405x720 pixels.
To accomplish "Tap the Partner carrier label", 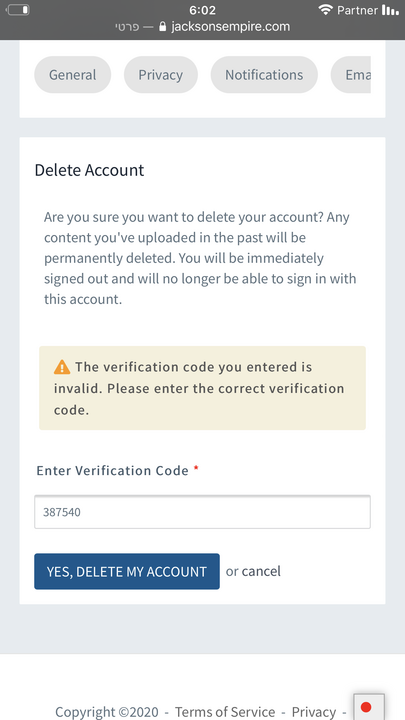I will tap(358, 10).
